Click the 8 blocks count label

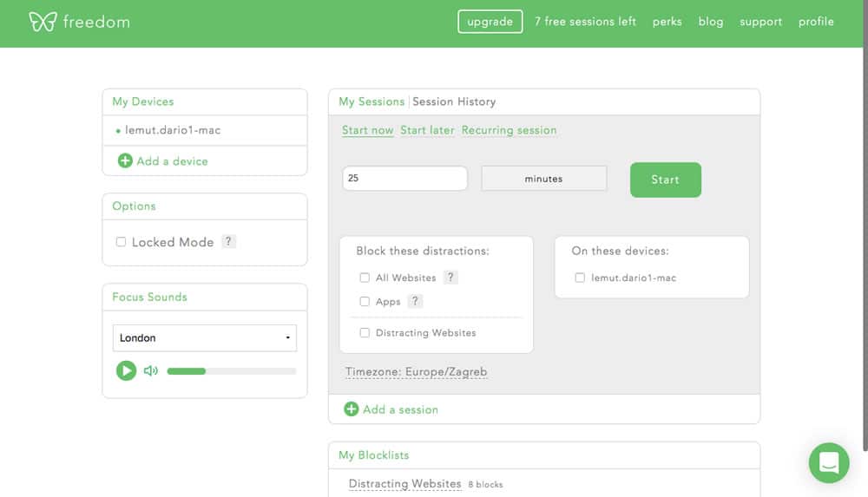click(x=485, y=485)
